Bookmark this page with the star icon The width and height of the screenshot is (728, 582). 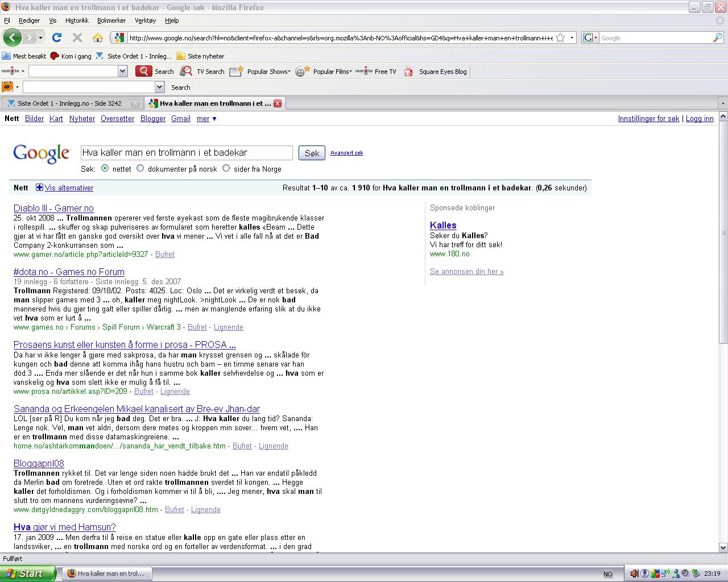[x=560, y=38]
